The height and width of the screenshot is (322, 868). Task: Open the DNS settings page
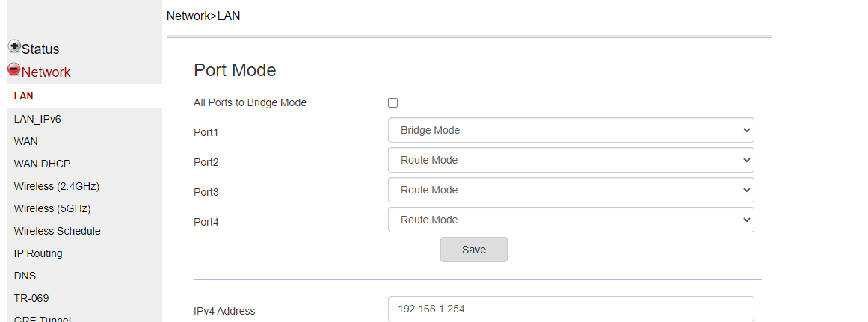coord(25,276)
